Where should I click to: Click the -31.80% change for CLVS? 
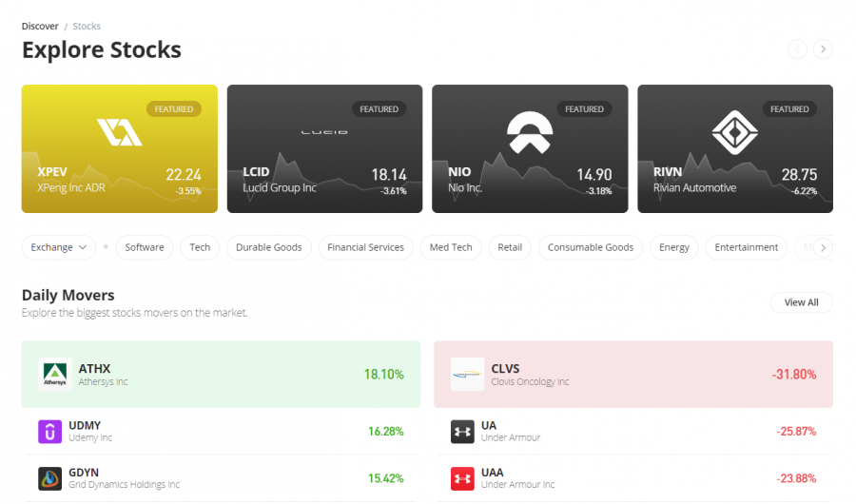click(x=794, y=374)
